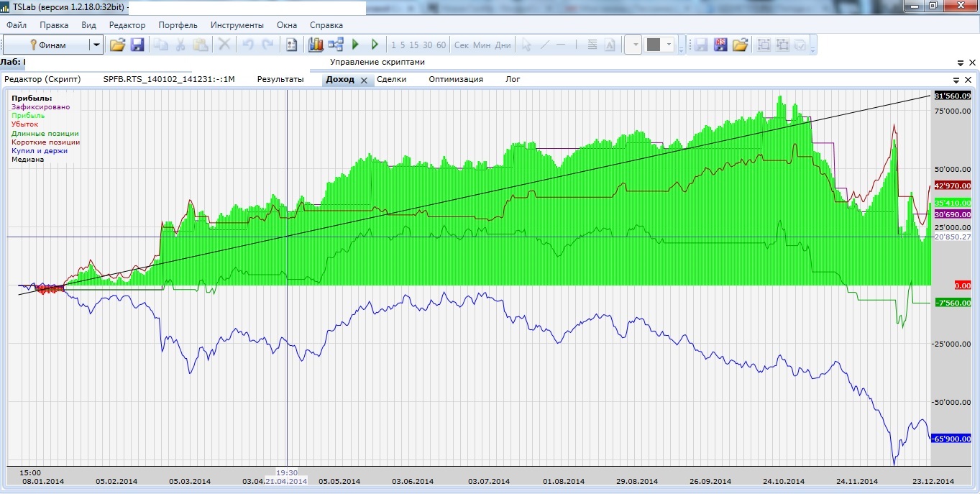980x494 pixels.
Task: Open the chart panel options dropdown arrow
Action: [x=956, y=80]
